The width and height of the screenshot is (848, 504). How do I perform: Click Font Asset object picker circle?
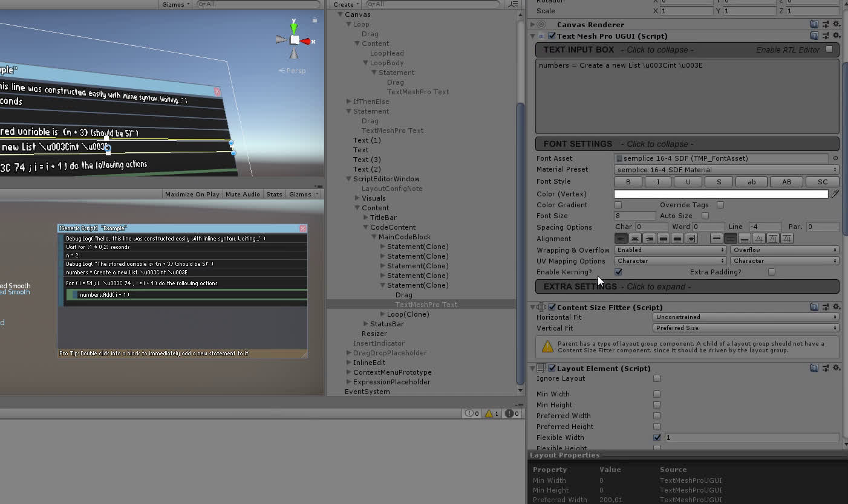835,158
